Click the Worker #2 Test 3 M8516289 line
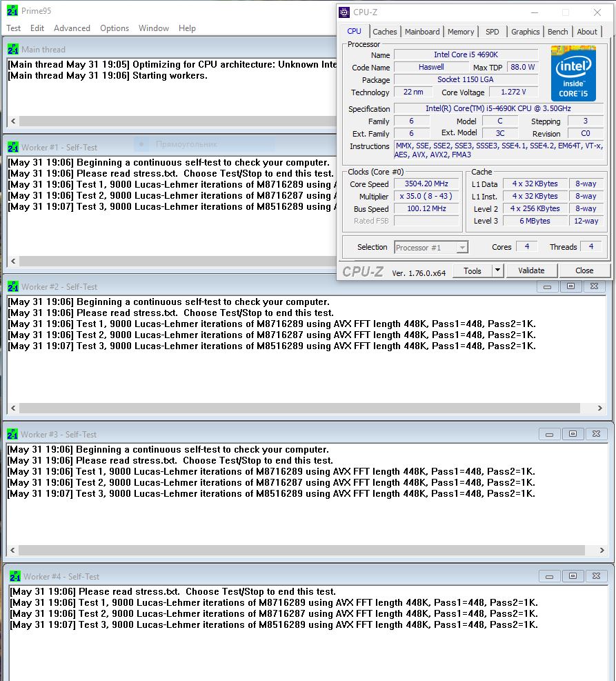Image resolution: width=616 pixels, height=681 pixels. (x=272, y=346)
